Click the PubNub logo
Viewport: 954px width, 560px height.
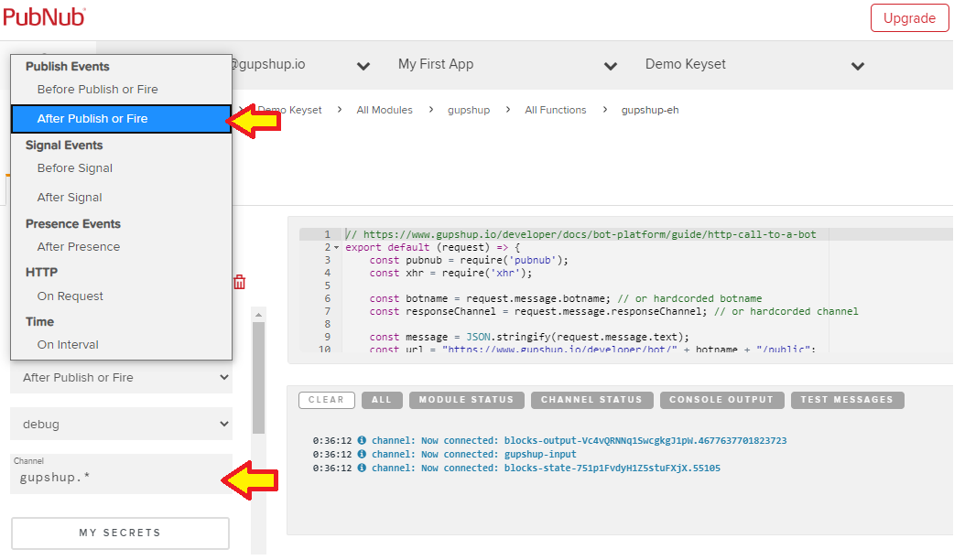tap(44, 17)
